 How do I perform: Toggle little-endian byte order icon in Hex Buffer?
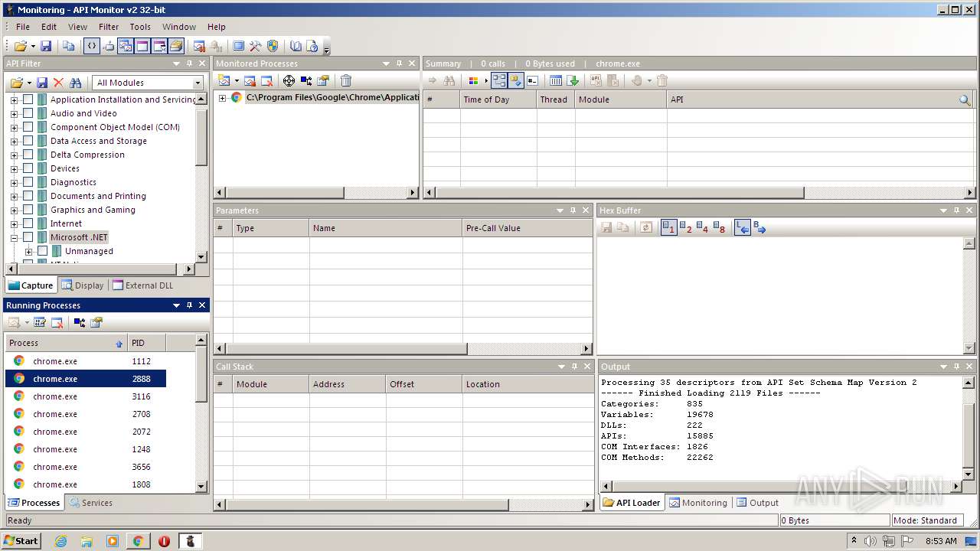coord(742,227)
